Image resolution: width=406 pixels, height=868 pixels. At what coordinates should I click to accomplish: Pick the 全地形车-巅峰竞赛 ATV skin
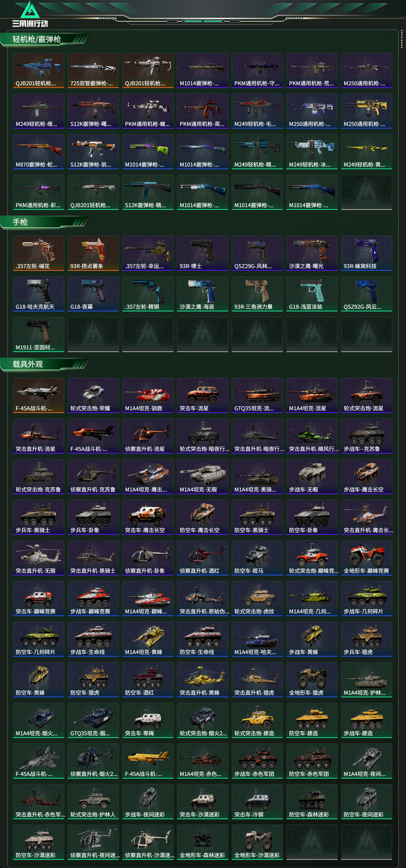click(366, 558)
